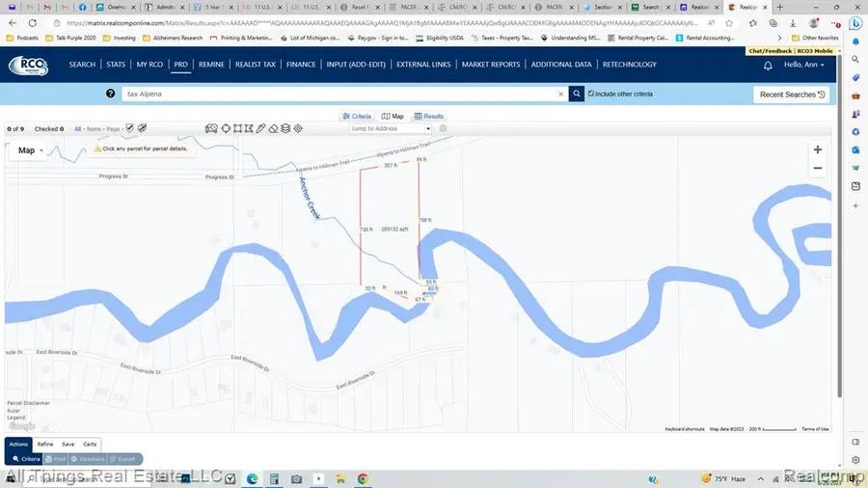Zoom in the map with plus
The image size is (868, 488).
(818, 149)
